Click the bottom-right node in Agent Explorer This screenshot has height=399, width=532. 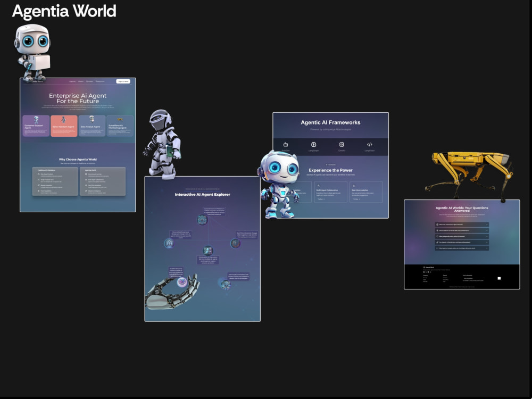click(225, 284)
